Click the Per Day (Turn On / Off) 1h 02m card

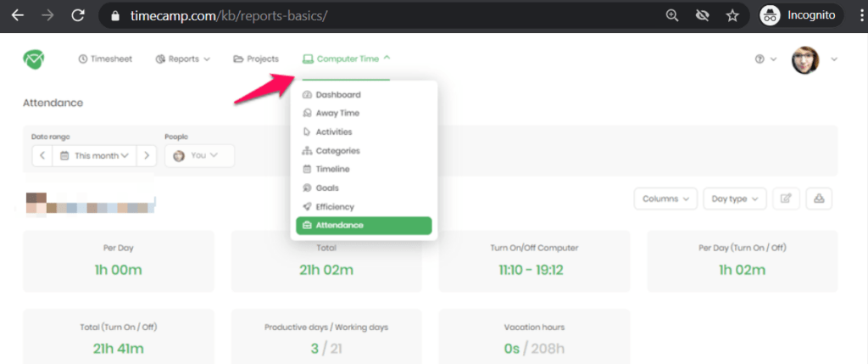[x=743, y=261]
